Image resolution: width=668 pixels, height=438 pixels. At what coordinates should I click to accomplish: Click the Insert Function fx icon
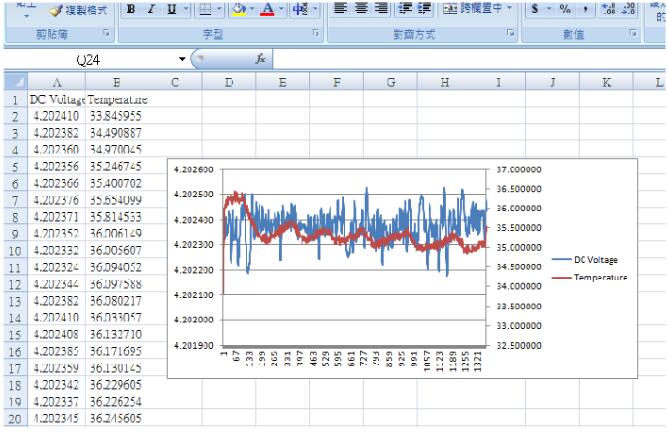point(260,59)
